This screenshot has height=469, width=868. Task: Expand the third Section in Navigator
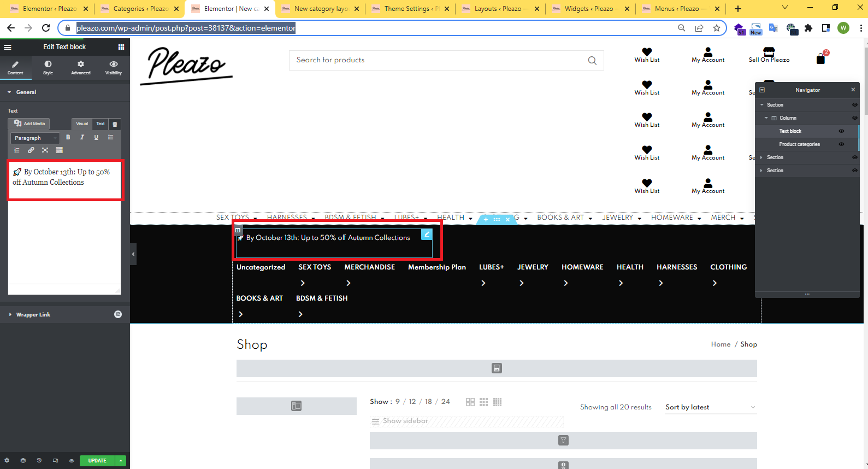pyautogui.click(x=761, y=171)
